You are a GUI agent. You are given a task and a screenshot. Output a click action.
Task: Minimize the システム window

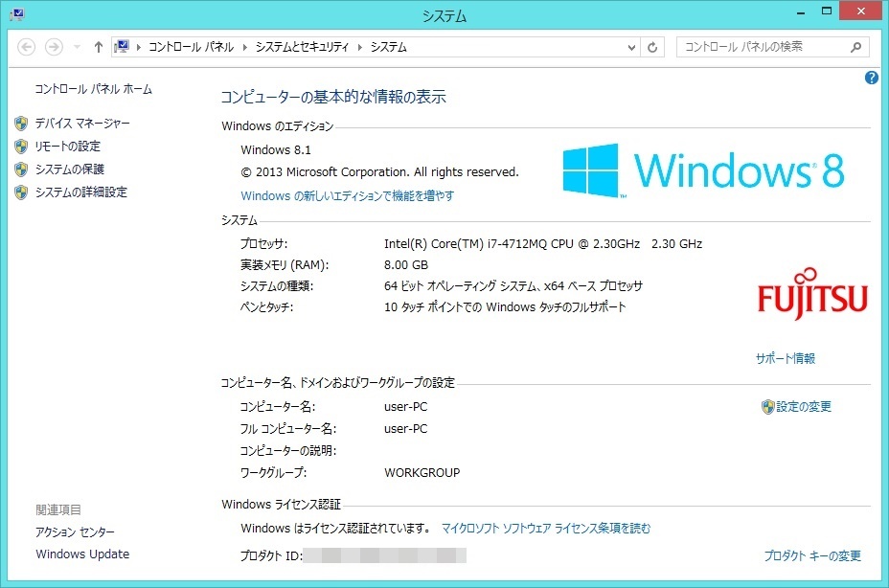[801, 11]
